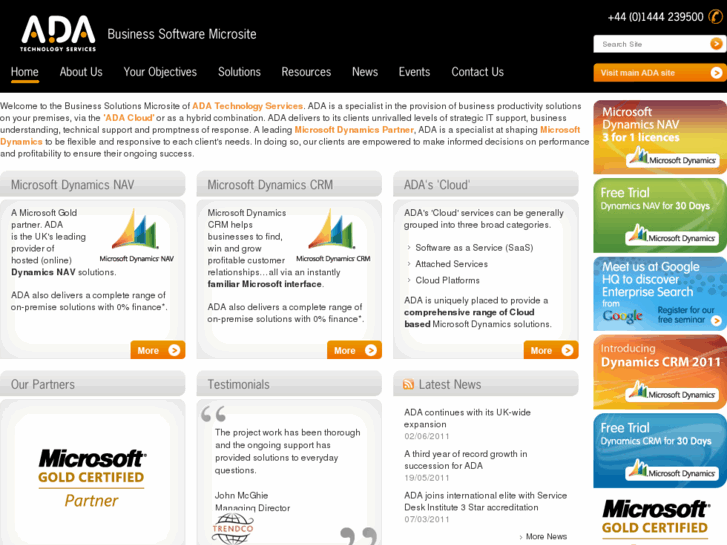Screen dimensions: 727x545
Task: Click the ADA Technology Services logo
Action: 58,33
